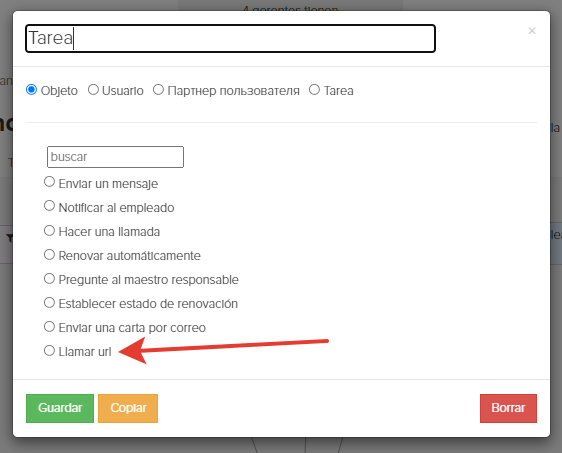Click the red Borrar button
562x453 pixels.
tap(508, 408)
